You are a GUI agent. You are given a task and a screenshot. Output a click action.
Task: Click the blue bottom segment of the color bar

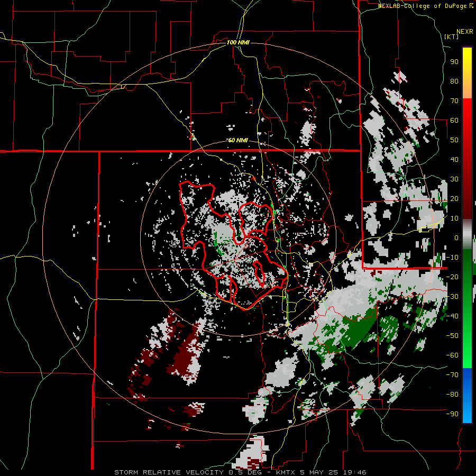(x=467, y=396)
